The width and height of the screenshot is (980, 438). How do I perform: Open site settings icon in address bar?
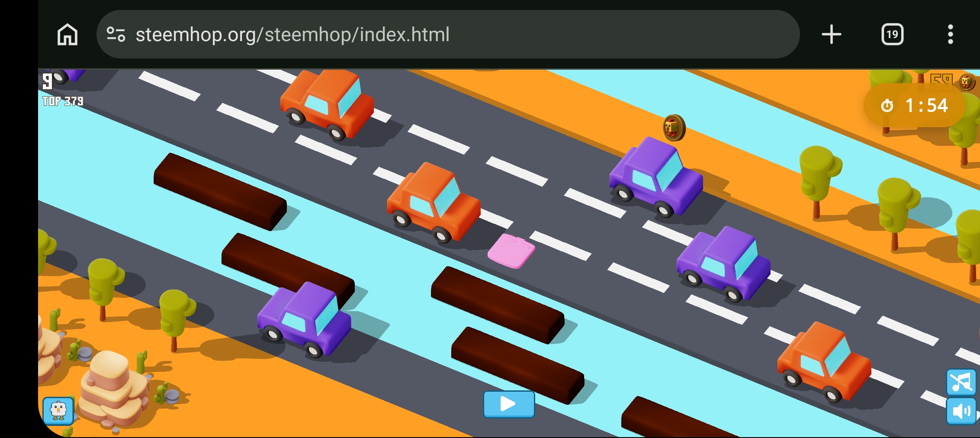(116, 35)
